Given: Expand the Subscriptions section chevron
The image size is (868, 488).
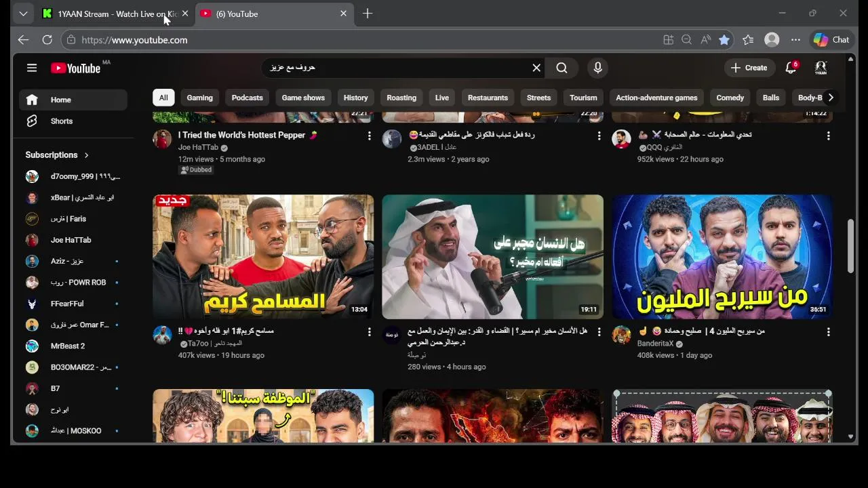Looking at the screenshot, I should point(86,155).
